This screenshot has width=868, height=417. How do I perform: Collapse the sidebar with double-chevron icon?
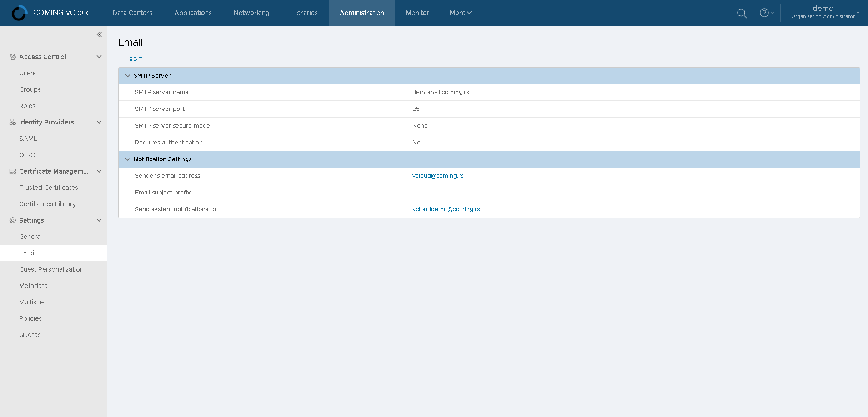[99, 35]
